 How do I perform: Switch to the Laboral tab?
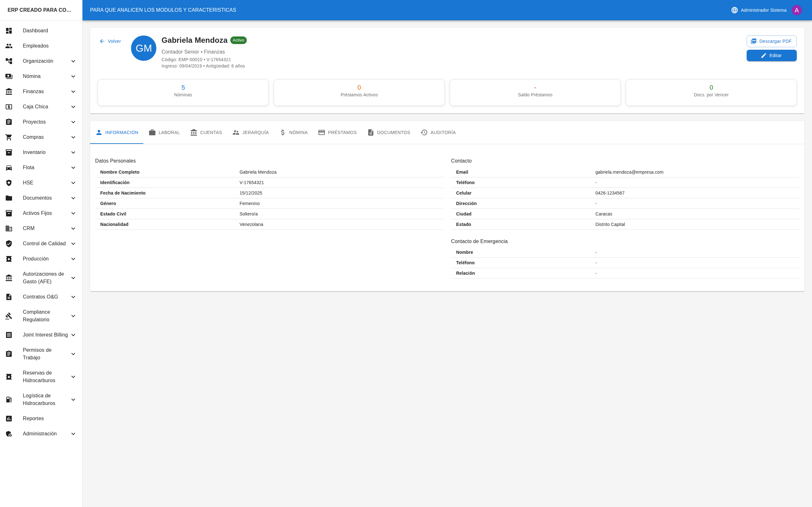(164, 132)
